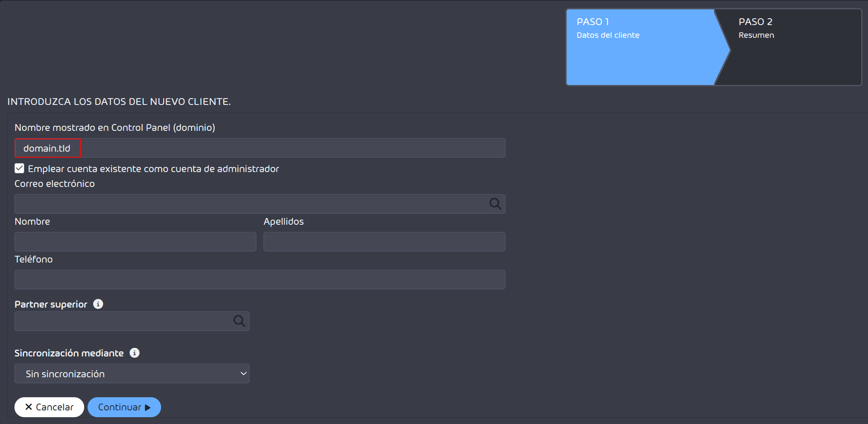The height and width of the screenshot is (424, 868).
Task: Show the Sincronización mediante info icon
Action: (135, 353)
